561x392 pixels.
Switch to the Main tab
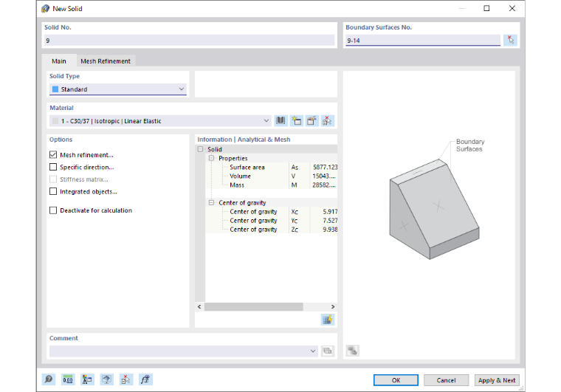(59, 61)
